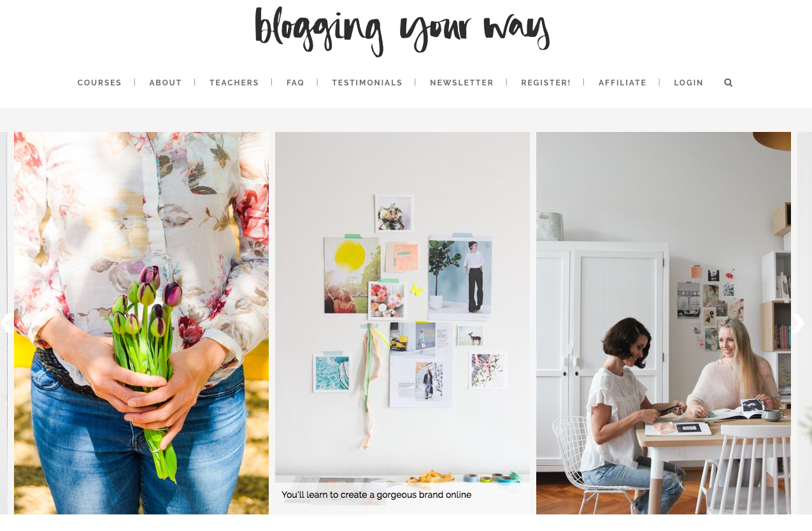Select the Register! link

tap(546, 83)
